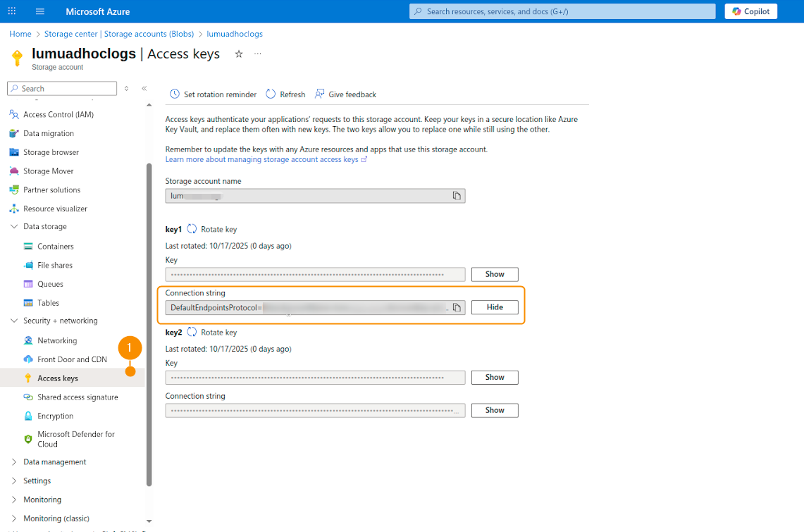Collapse the Data storage section
The width and height of the screenshot is (804, 532).
click(14, 227)
